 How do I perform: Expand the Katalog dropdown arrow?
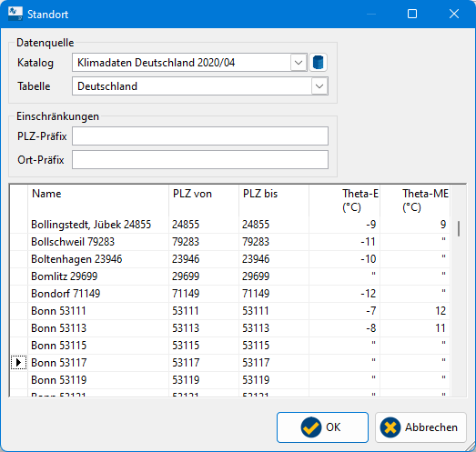(299, 63)
